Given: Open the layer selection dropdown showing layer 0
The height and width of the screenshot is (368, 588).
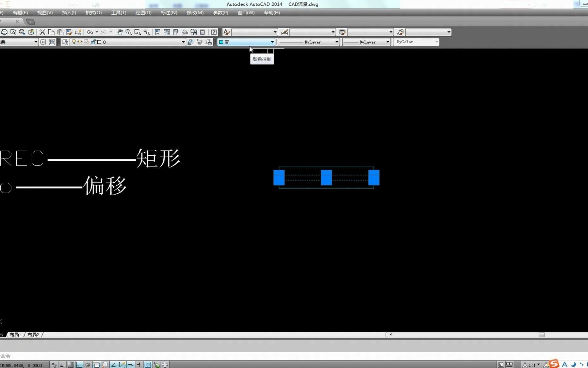Looking at the screenshot, I should click(183, 42).
